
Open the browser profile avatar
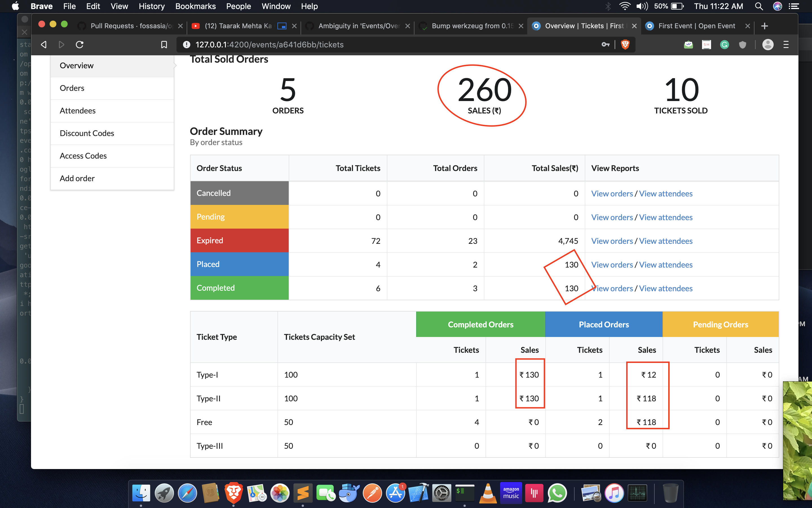coord(768,45)
